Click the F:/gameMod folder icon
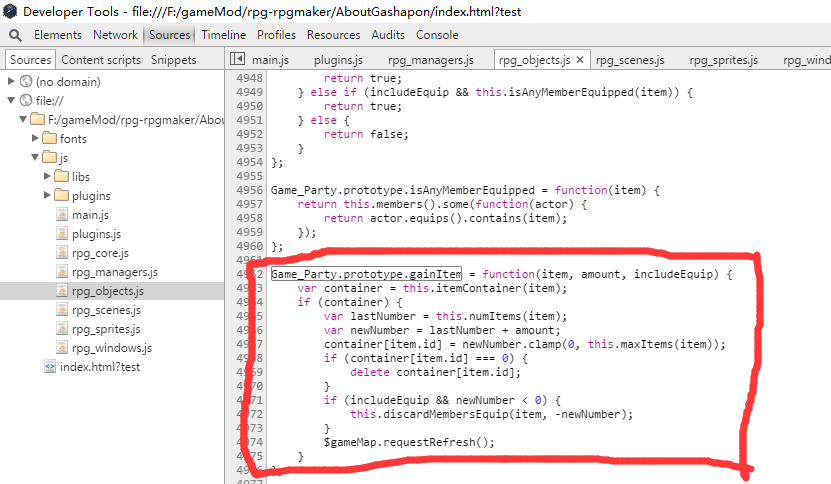This screenshot has height=484, width=831. tap(37, 119)
